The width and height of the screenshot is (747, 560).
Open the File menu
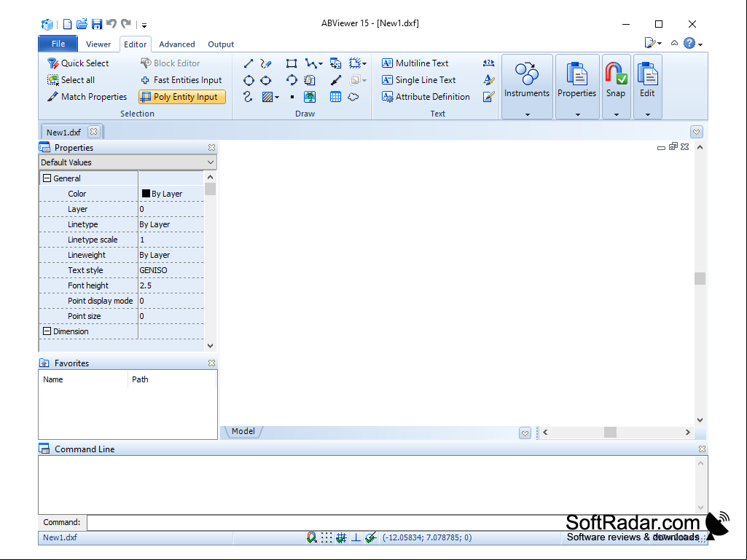[58, 44]
